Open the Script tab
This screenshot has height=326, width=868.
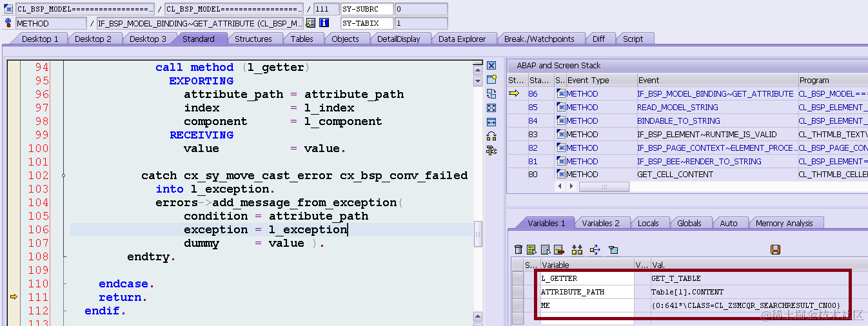click(x=633, y=39)
